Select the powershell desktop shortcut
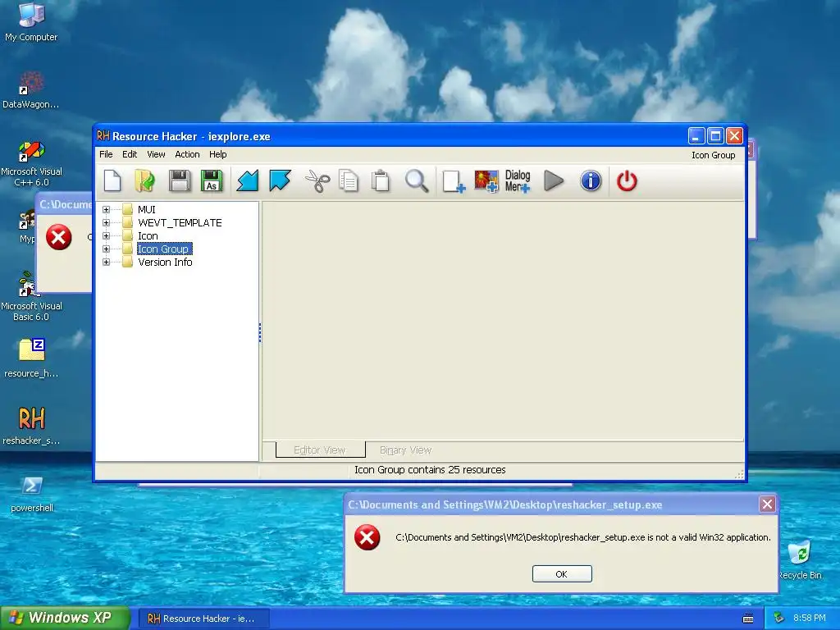 click(x=32, y=493)
